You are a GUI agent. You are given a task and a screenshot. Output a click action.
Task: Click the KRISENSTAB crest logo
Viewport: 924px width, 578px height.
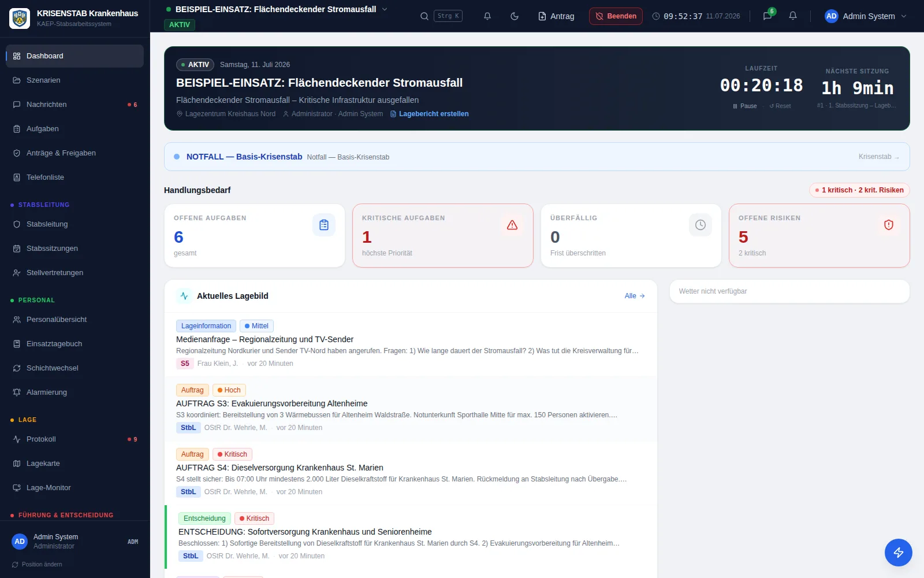(x=20, y=18)
